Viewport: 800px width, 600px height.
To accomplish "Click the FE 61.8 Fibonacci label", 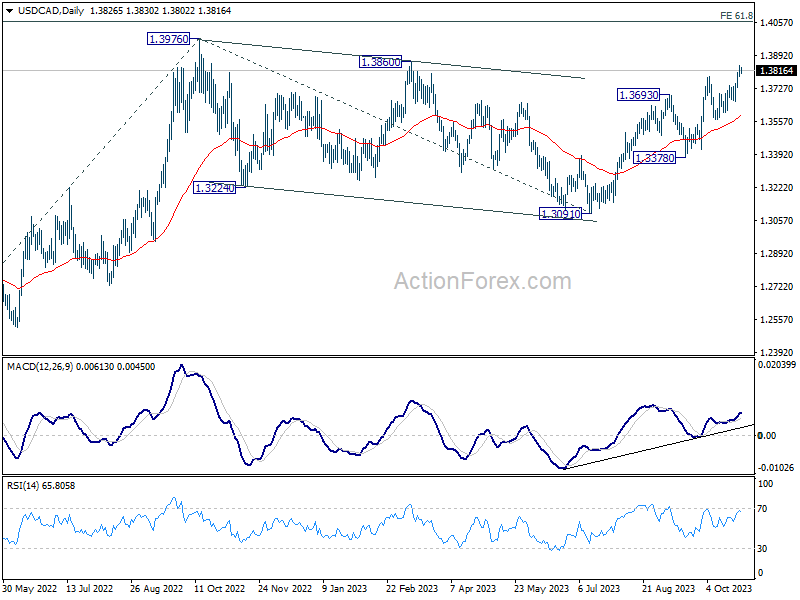I will [736, 16].
